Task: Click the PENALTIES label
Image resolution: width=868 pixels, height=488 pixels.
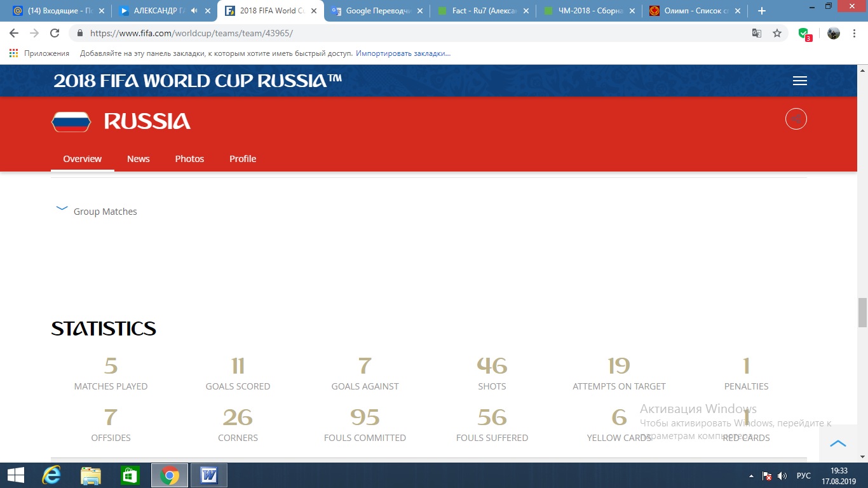Action: (746, 386)
